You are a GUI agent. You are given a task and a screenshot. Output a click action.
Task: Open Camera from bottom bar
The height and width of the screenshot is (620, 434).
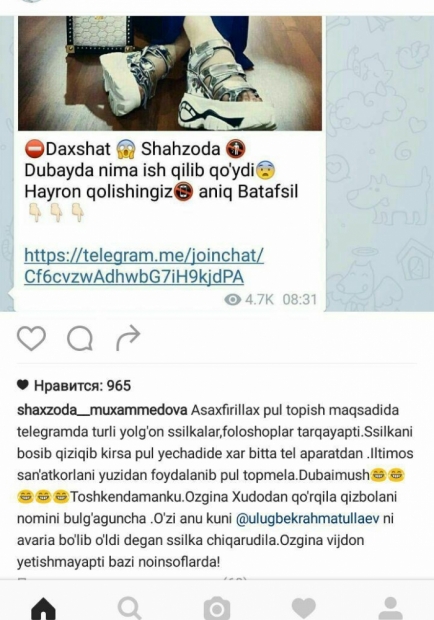(217, 609)
